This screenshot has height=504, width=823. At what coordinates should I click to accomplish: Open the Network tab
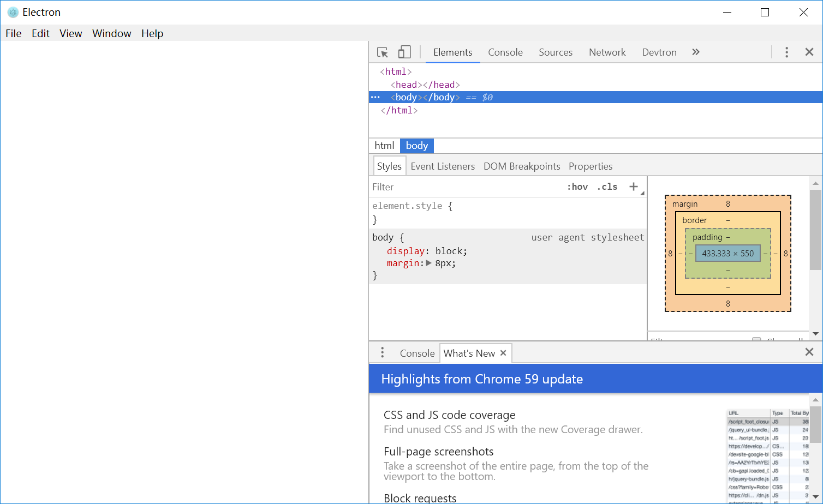[607, 52]
